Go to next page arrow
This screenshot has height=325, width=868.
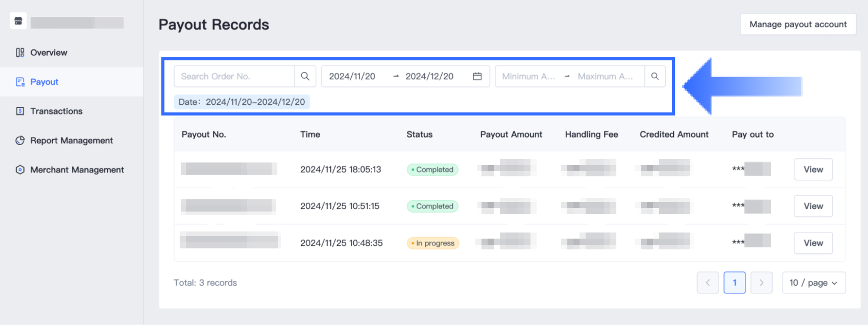(x=761, y=283)
